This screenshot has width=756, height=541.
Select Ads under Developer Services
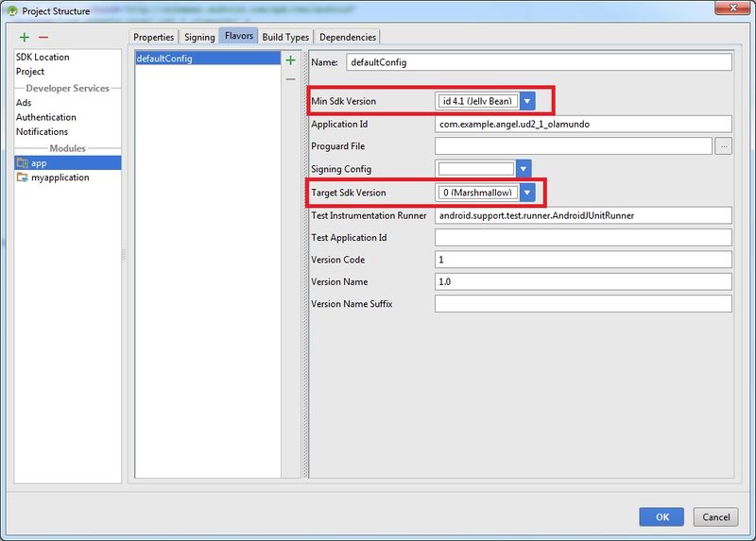tap(67, 103)
